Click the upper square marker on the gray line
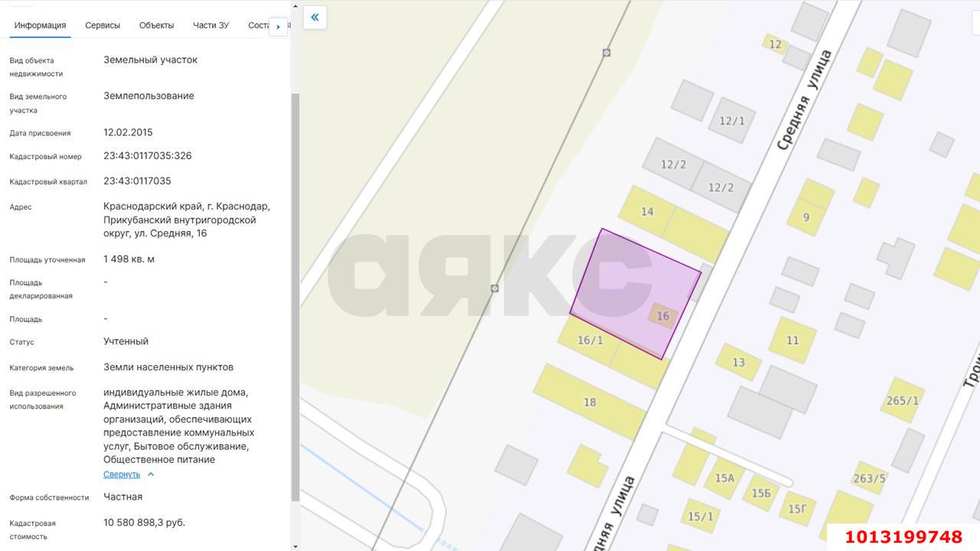 click(606, 53)
